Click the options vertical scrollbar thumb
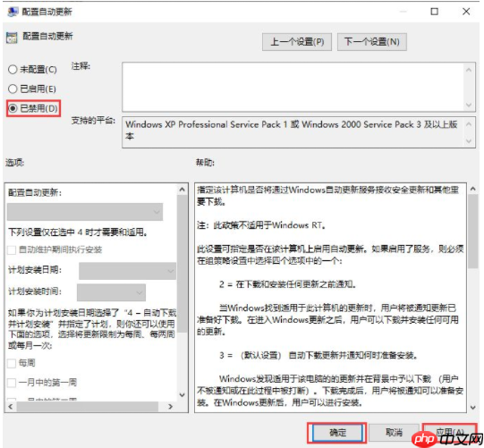This screenshot has height=448, width=484. point(183,264)
